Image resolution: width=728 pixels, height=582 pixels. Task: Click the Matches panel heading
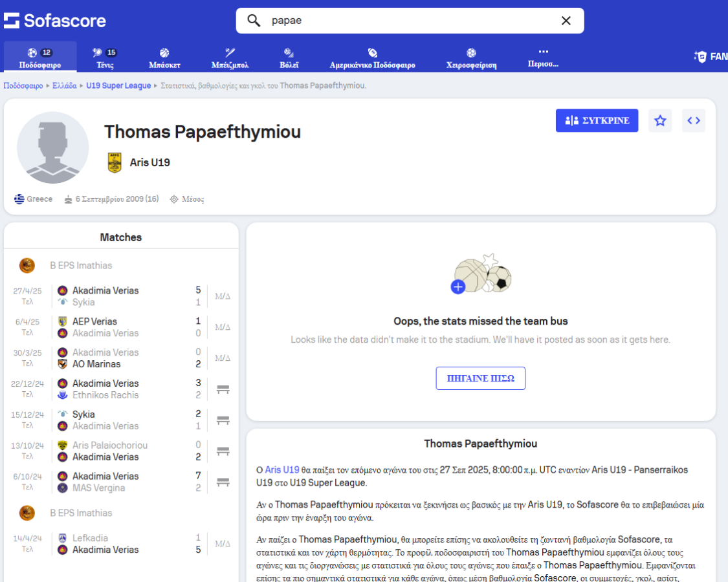[x=121, y=237]
